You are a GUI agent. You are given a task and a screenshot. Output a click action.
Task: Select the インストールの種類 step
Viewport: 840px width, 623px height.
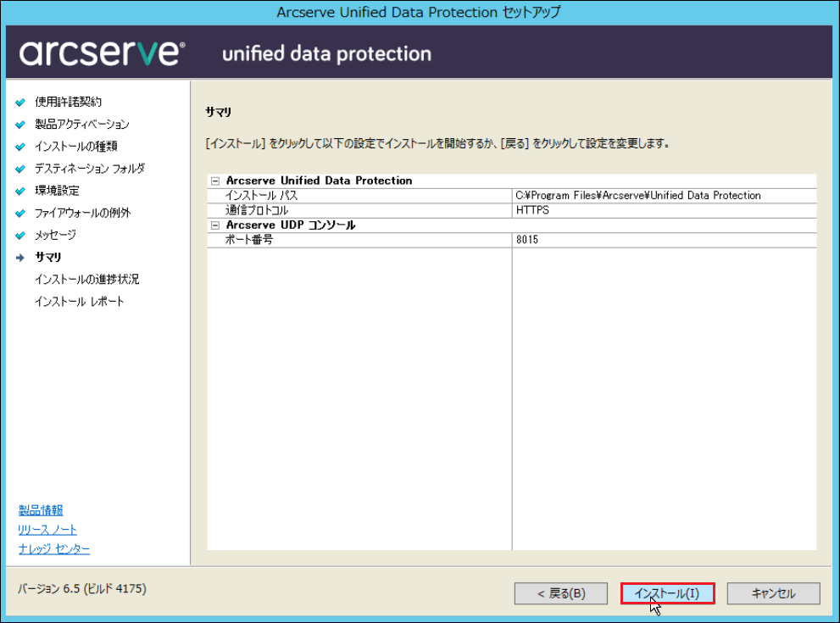(76, 147)
